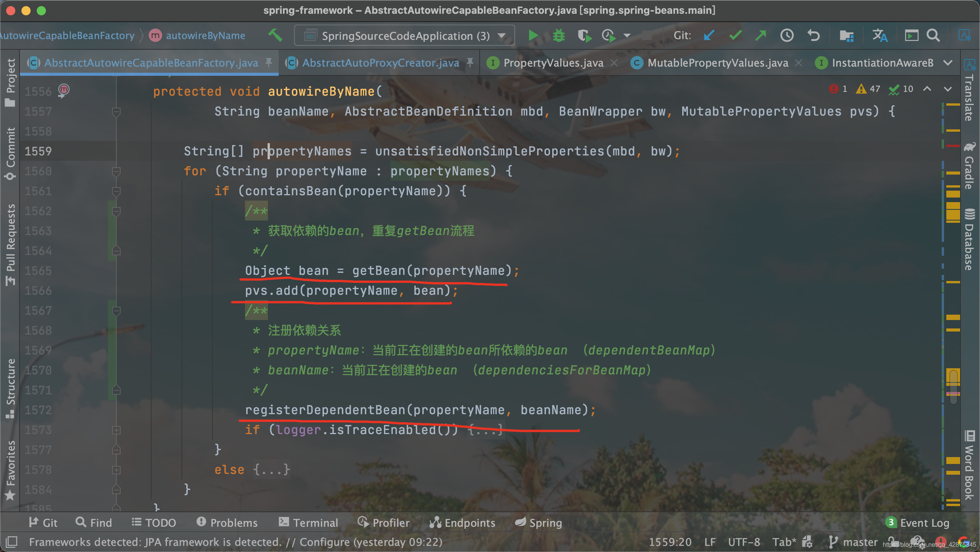Click the Git rollback arrow icon
The image size is (980, 552).
click(813, 36)
